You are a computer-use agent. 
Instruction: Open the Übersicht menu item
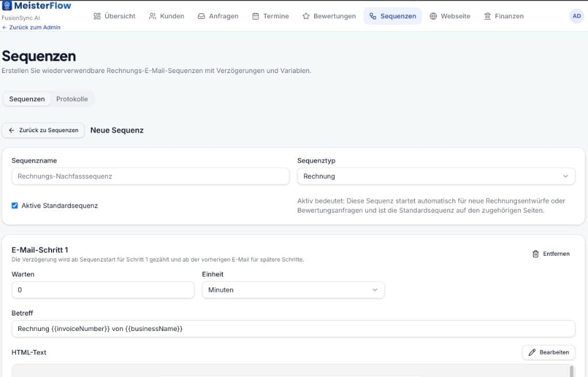click(114, 16)
